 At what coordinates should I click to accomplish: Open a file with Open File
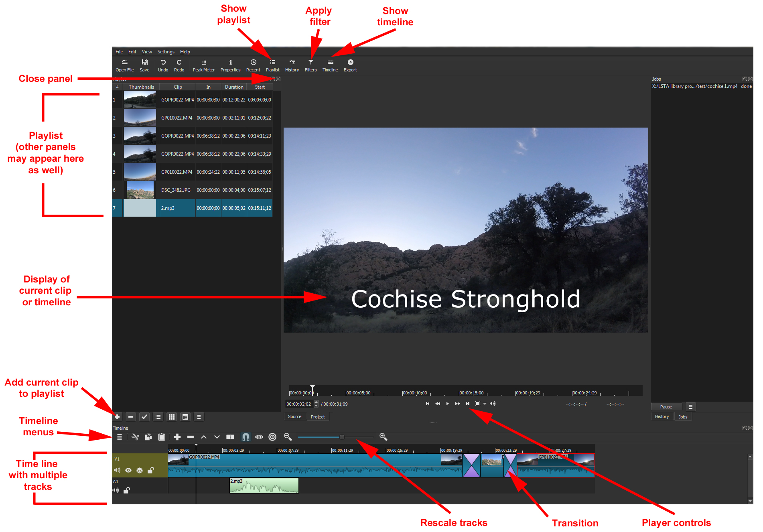click(124, 65)
